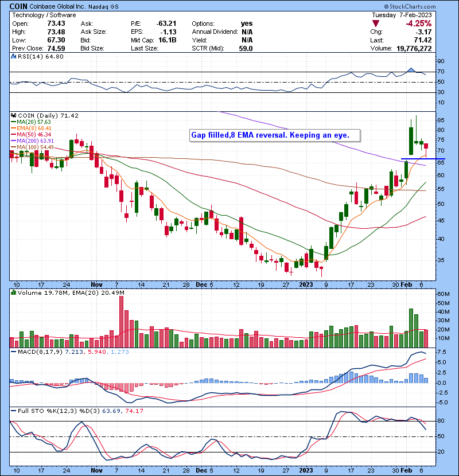Click the Coinbase Global Inc. company name

click(x=57, y=6)
